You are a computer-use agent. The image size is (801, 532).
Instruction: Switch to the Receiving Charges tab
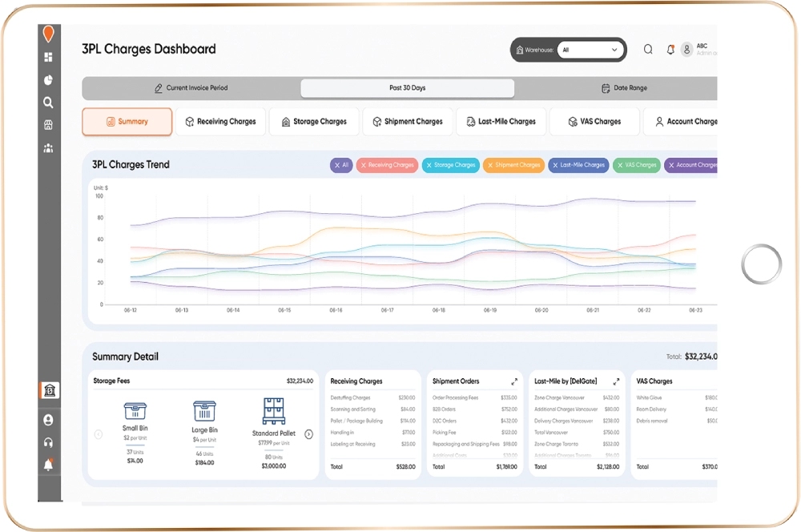[220, 122]
